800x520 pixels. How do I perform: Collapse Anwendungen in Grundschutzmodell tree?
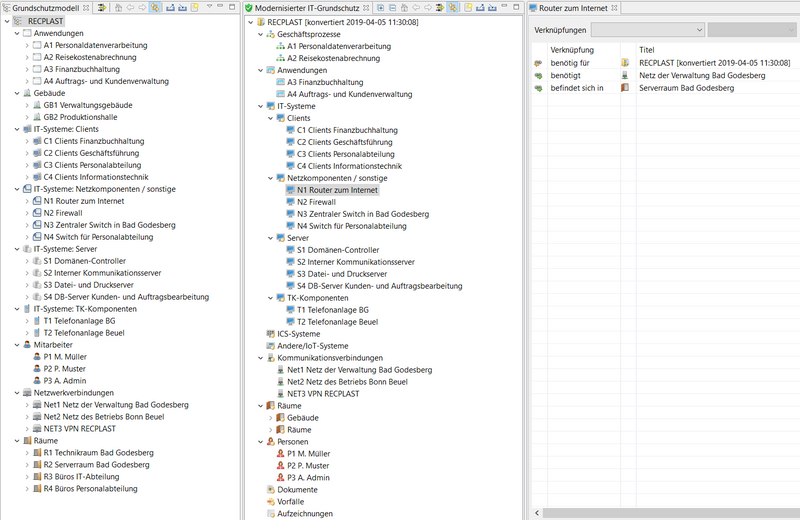click(17, 33)
